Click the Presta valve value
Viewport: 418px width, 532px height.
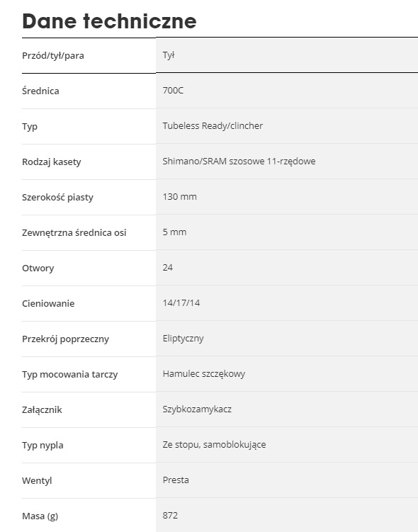click(176, 480)
